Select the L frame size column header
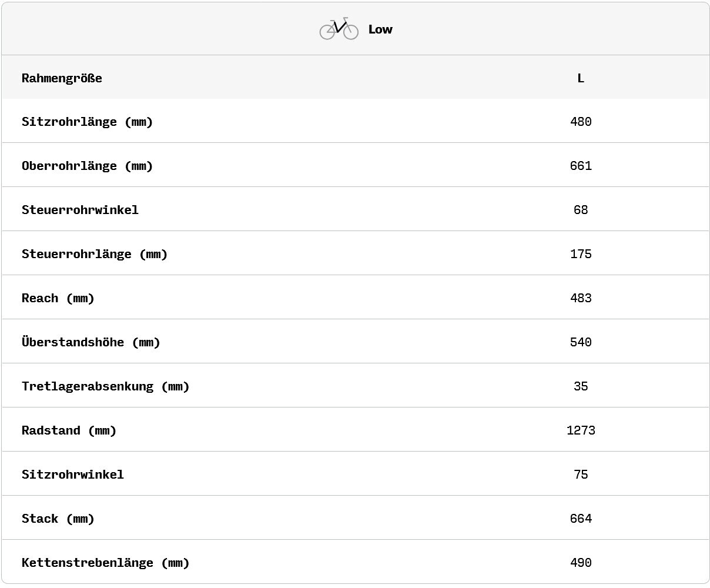Viewport: 710px width, 588px height. (581, 78)
